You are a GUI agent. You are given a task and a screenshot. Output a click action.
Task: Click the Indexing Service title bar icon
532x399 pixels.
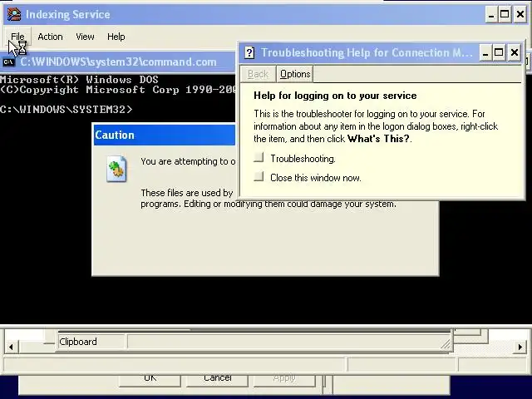14,14
